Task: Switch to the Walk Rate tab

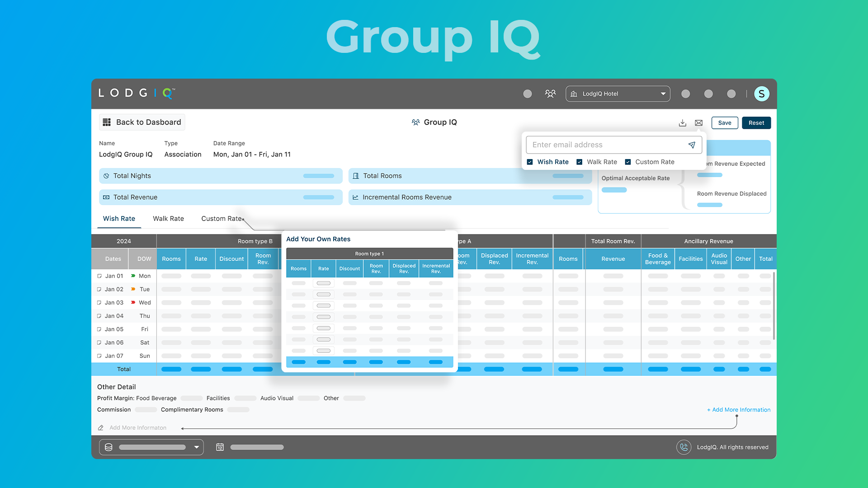Action: click(168, 219)
